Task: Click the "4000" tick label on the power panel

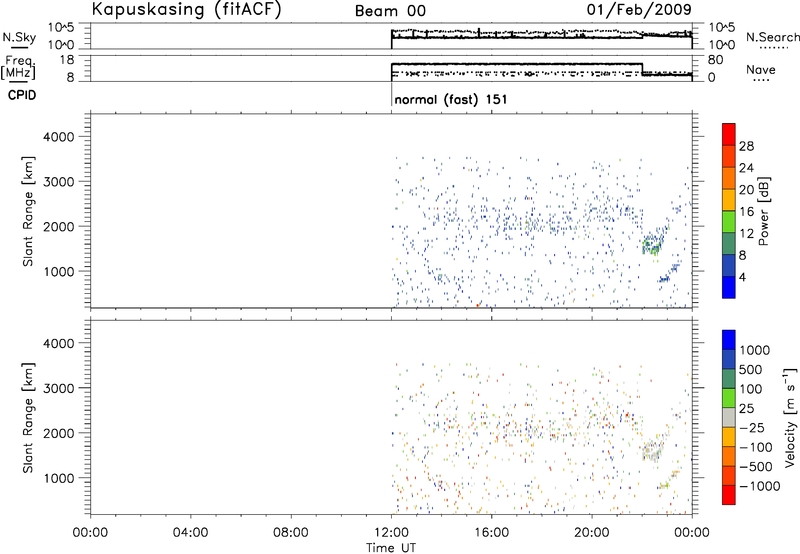Action: click(x=59, y=137)
